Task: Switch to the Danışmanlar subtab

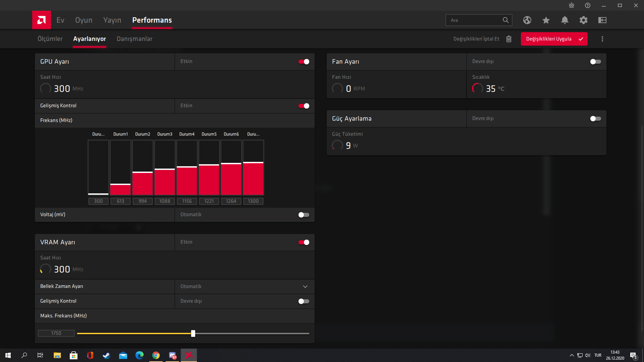Action: (135, 39)
